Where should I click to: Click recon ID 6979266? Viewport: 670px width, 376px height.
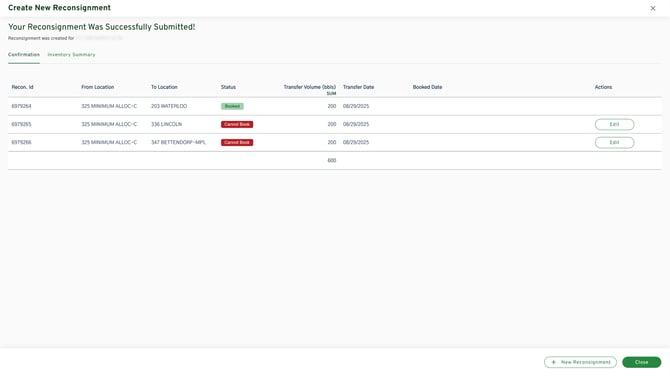(x=21, y=142)
